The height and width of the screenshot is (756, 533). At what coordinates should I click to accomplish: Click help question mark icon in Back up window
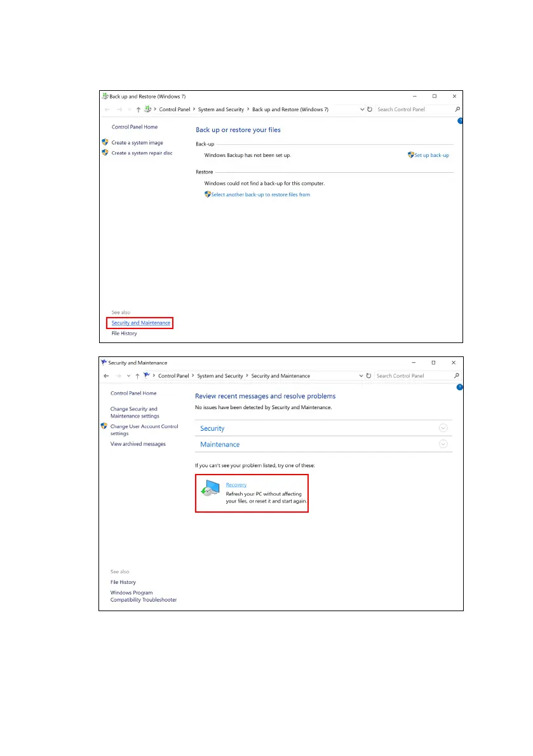click(x=460, y=121)
